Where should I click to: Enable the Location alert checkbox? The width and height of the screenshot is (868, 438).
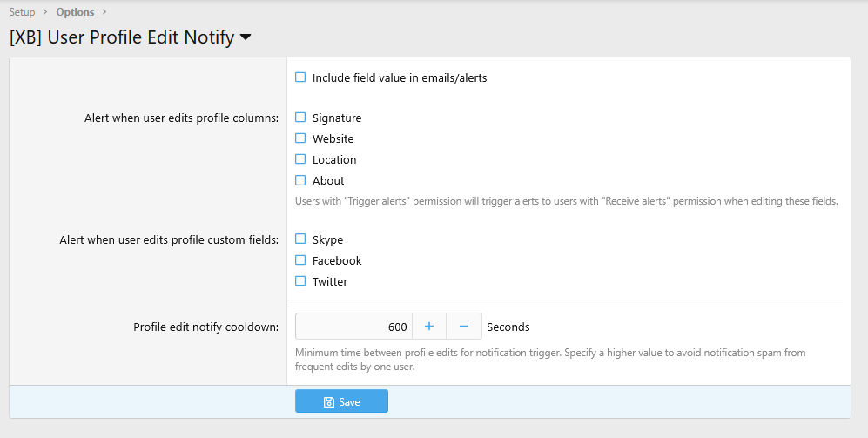(x=300, y=159)
